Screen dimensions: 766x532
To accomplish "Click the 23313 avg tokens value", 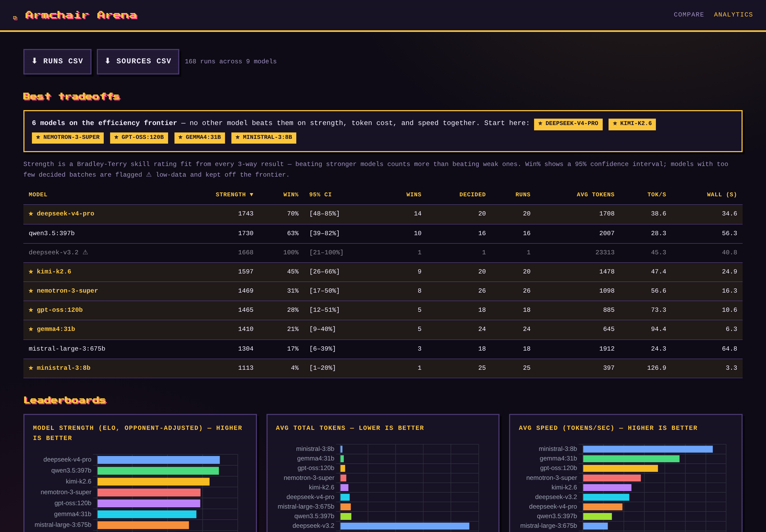I will [x=605, y=252].
